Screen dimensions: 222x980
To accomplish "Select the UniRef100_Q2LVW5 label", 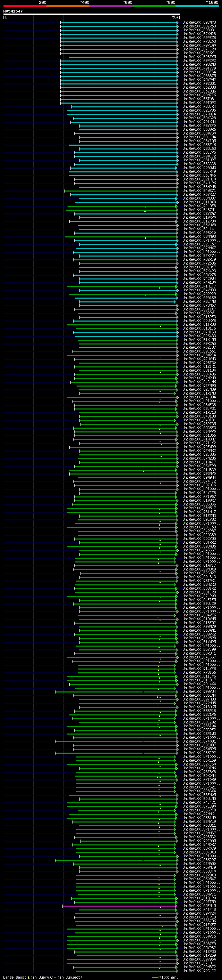I will (x=199, y=110).
